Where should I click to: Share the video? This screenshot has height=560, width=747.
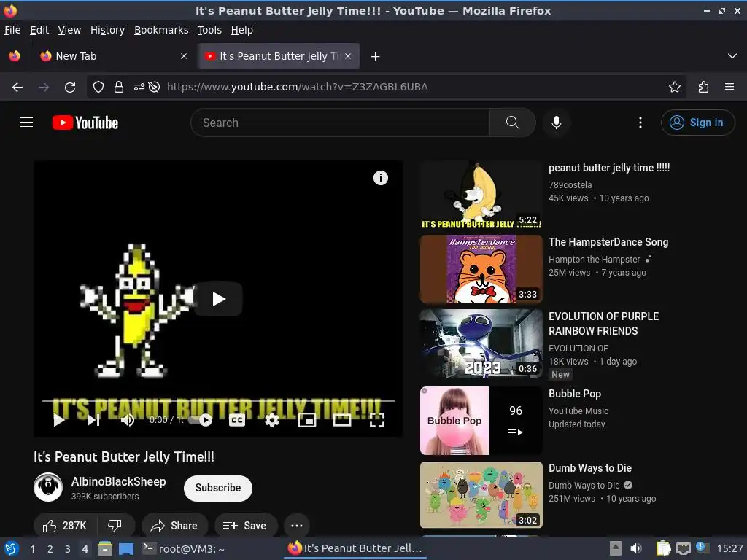pyautogui.click(x=174, y=526)
